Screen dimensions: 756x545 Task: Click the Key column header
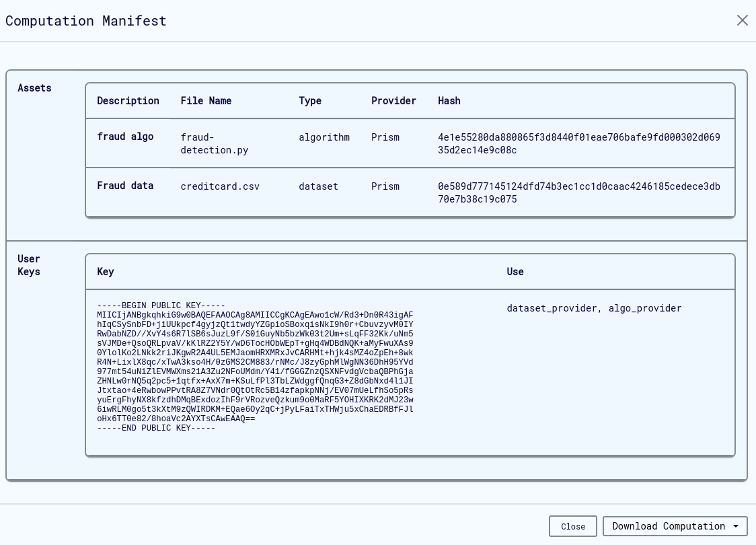click(x=106, y=272)
